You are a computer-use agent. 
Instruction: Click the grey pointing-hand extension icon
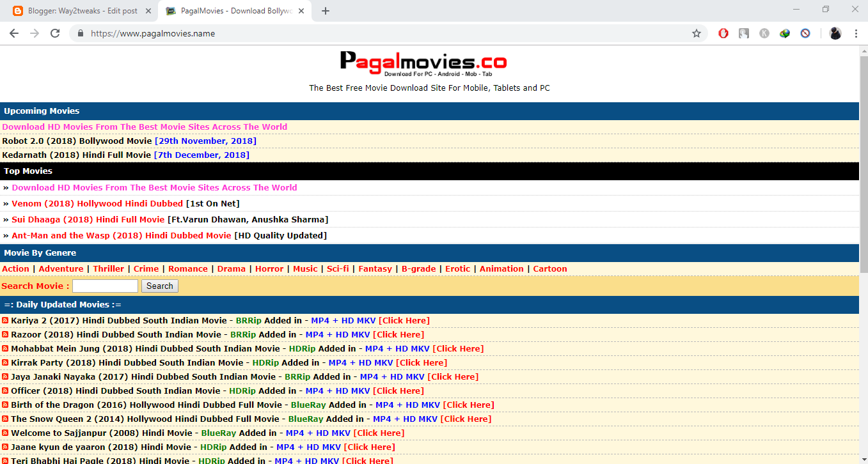(x=744, y=33)
